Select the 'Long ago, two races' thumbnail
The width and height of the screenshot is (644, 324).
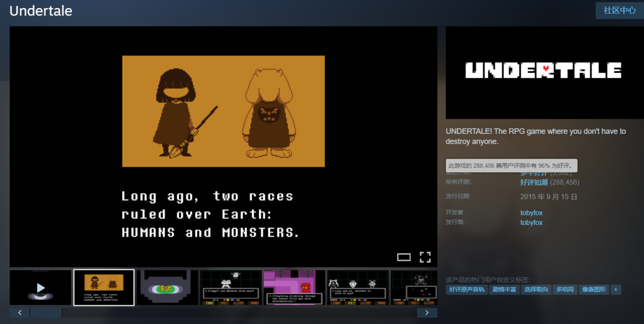pyautogui.click(x=104, y=288)
